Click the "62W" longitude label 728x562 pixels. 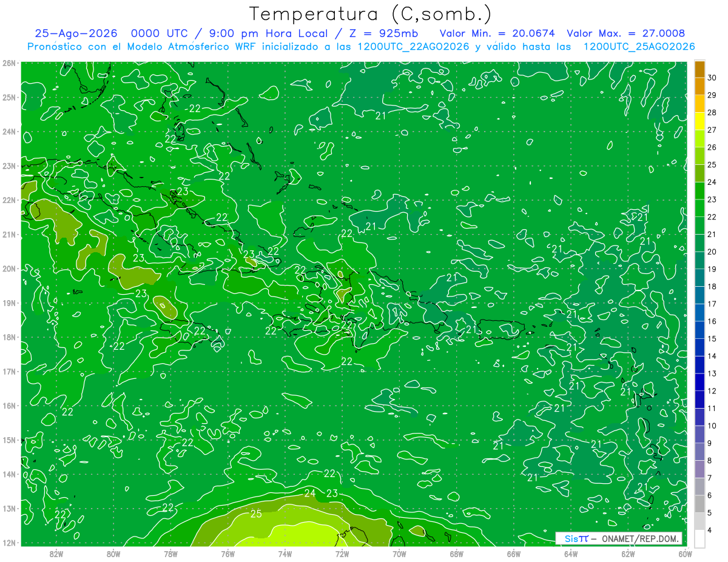pyautogui.click(x=628, y=554)
